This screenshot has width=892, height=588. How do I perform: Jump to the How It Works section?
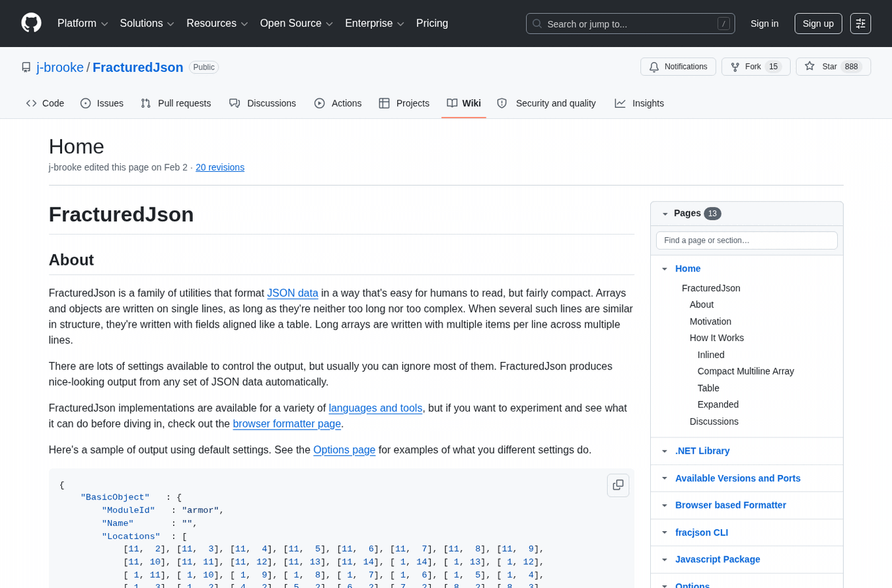(717, 338)
